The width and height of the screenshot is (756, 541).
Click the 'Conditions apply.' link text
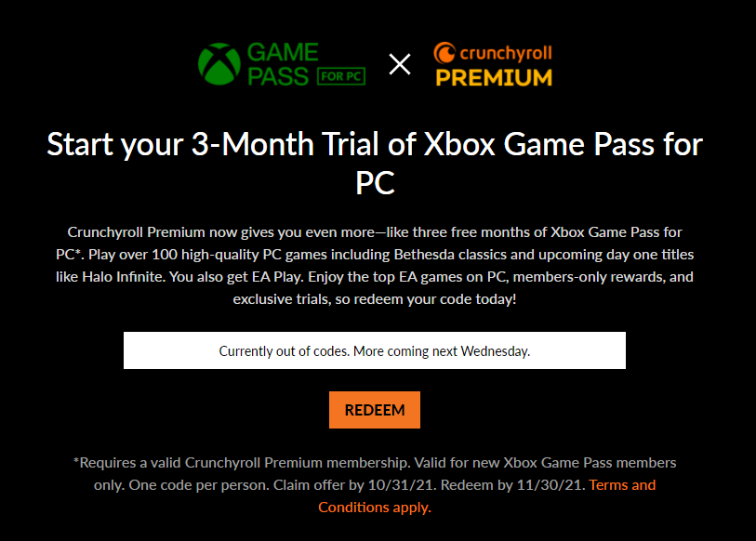(375, 507)
